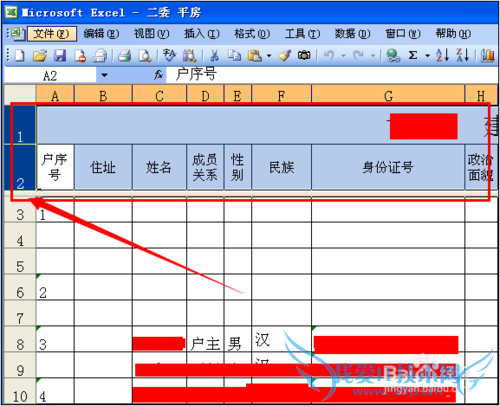
Task: Insert hyperlink with the globe icon
Action: click(x=393, y=55)
